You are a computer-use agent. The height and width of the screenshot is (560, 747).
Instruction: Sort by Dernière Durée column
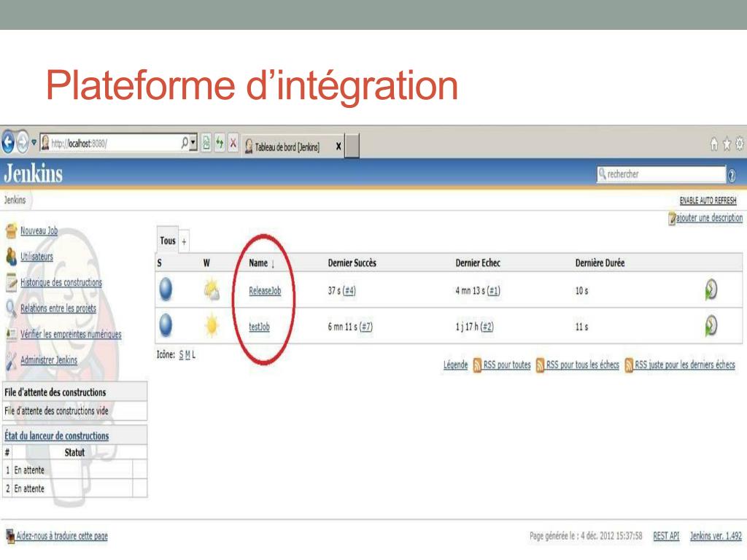[x=600, y=262]
